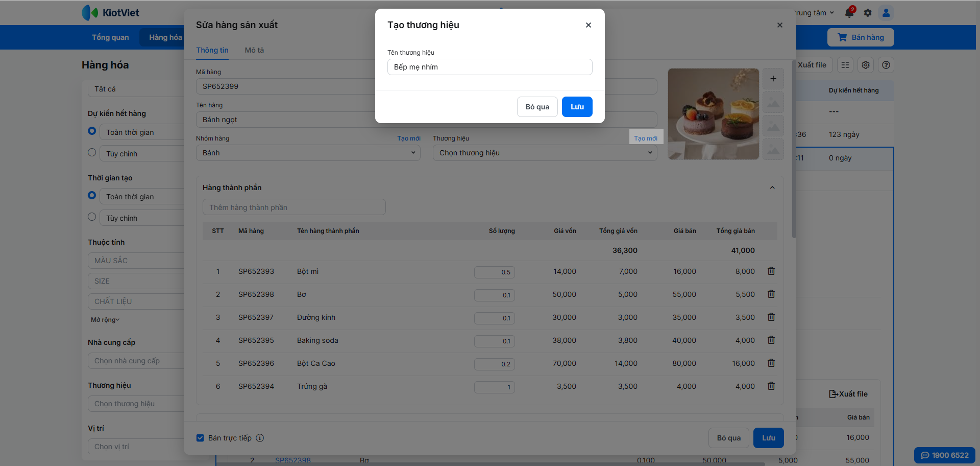Save the new brand with Lưu
This screenshot has width=980, height=466.
[577, 107]
